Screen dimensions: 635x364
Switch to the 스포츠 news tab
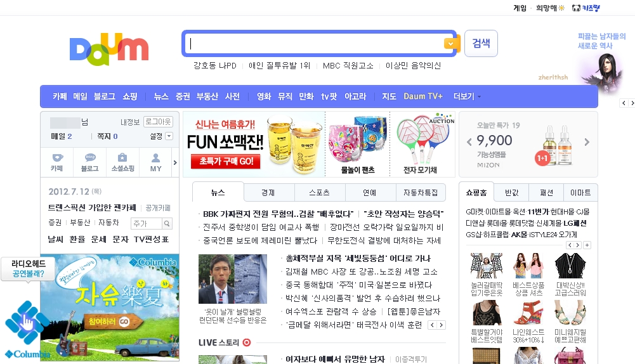[x=320, y=193]
